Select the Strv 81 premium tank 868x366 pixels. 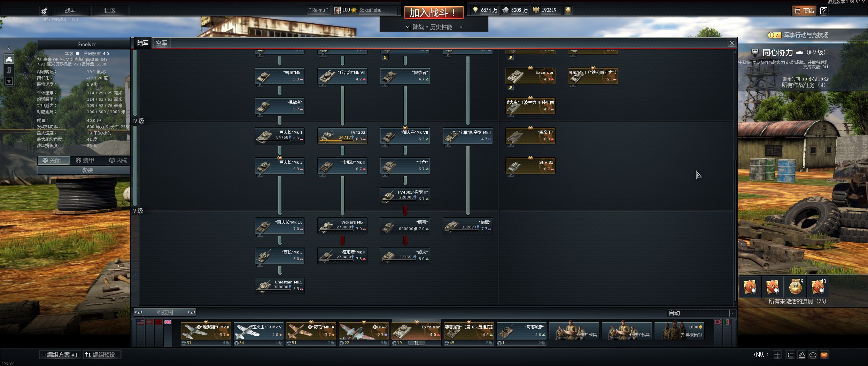click(x=530, y=166)
